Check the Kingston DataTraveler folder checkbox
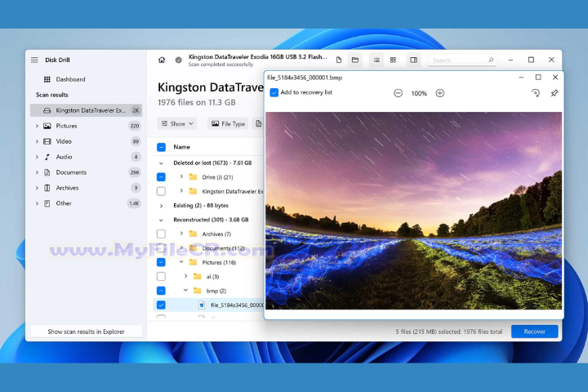The image size is (588, 392). tap(161, 191)
